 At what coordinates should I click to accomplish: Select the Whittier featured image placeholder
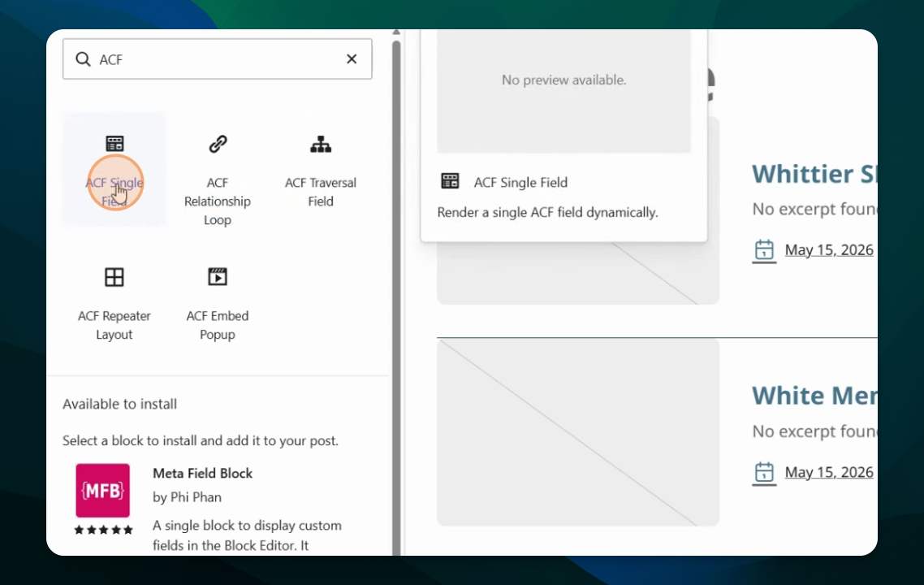(x=578, y=272)
